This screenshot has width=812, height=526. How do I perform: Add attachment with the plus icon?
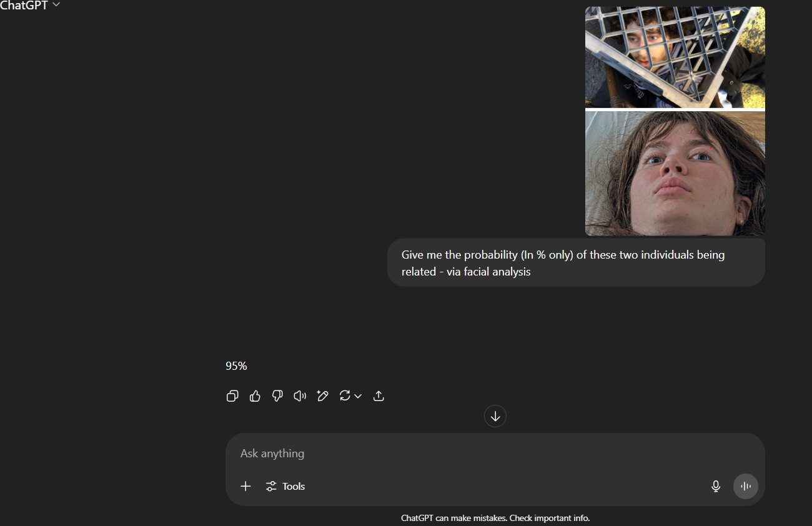pyautogui.click(x=245, y=486)
